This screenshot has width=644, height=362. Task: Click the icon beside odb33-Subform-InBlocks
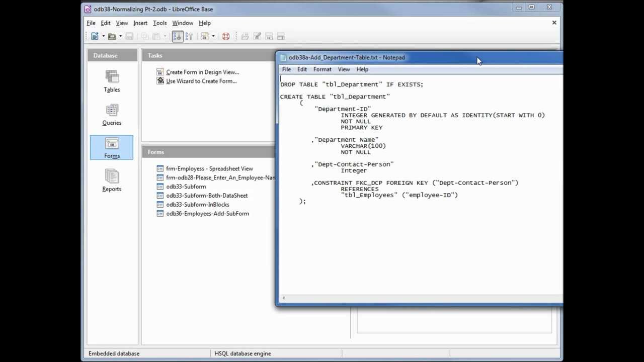160,205
